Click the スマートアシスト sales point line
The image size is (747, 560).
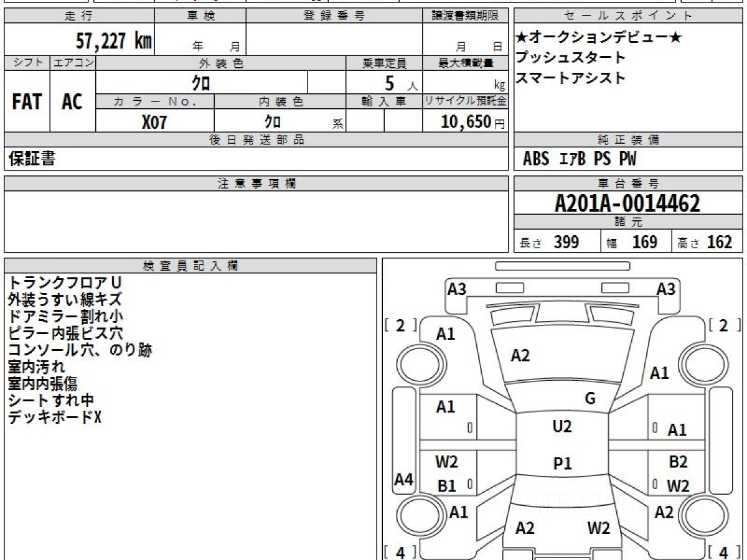(x=570, y=78)
